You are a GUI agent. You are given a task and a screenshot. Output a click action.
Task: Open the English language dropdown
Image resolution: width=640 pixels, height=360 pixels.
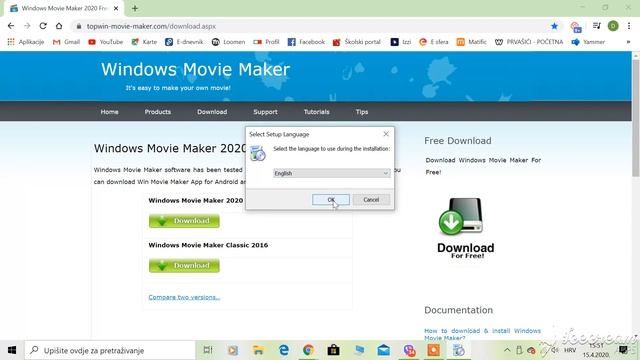click(x=331, y=173)
